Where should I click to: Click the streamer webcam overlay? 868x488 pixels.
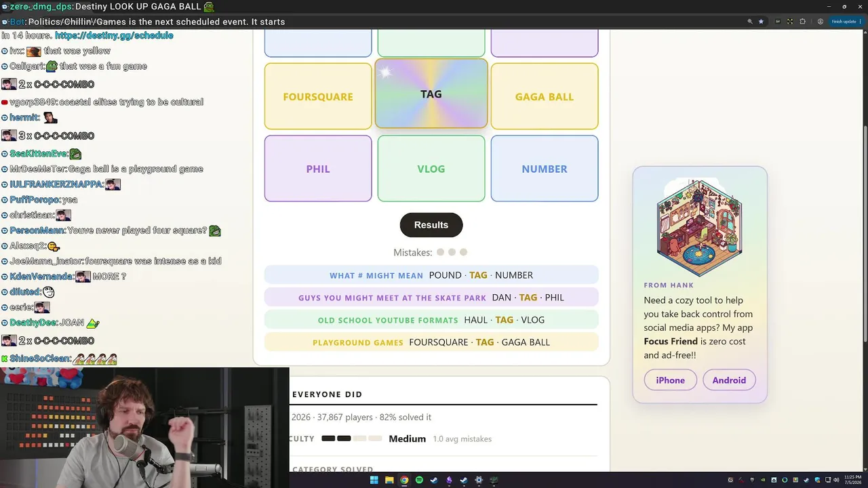[x=144, y=428]
